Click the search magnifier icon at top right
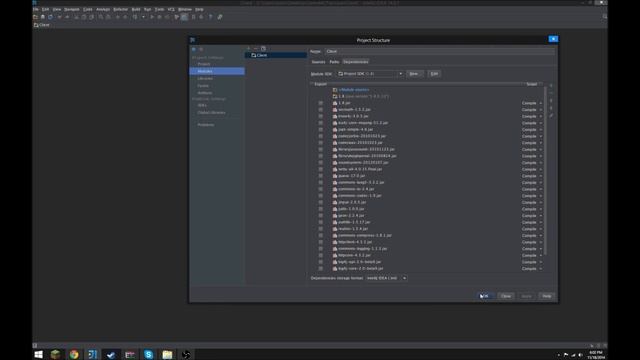Image resolution: width=640 pixels, height=360 pixels. point(604,17)
